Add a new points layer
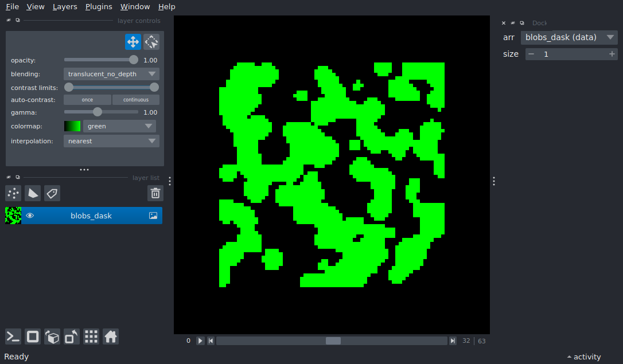The height and width of the screenshot is (364, 623). tap(13, 193)
